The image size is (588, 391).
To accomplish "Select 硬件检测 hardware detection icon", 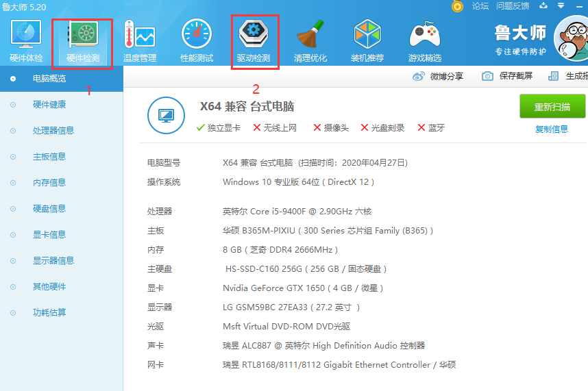I will (x=83, y=40).
